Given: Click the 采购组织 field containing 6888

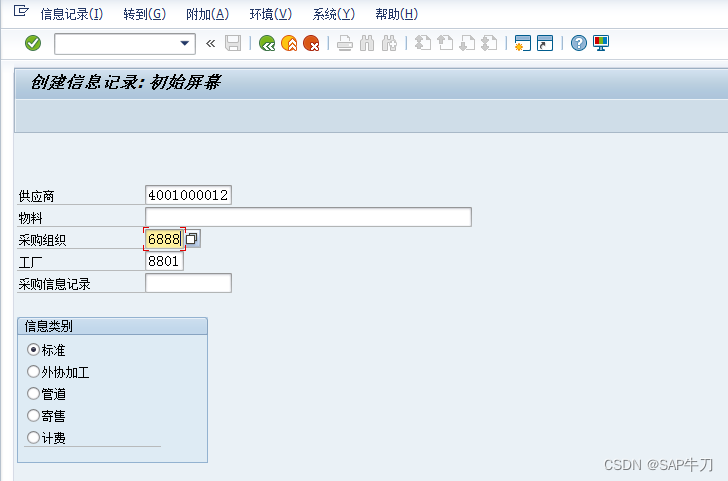Looking at the screenshot, I should 164,239.
